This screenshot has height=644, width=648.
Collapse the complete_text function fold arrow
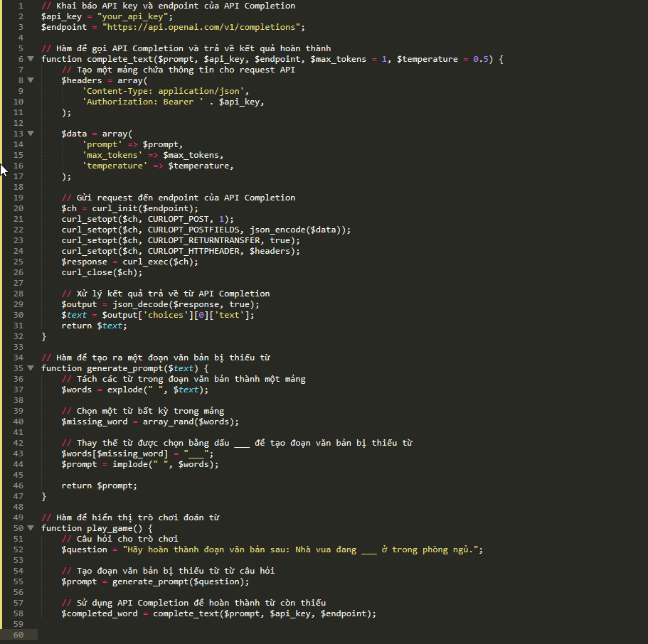click(x=31, y=59)
